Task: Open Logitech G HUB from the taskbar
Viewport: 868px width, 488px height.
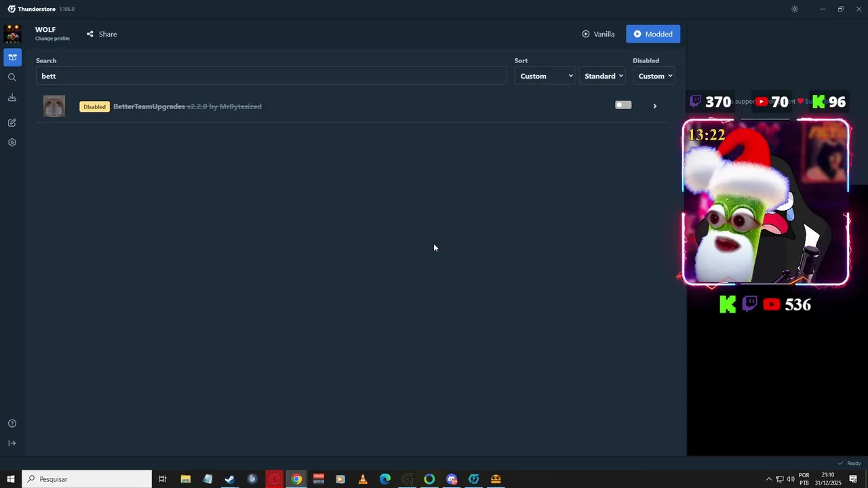Action: 408,479
